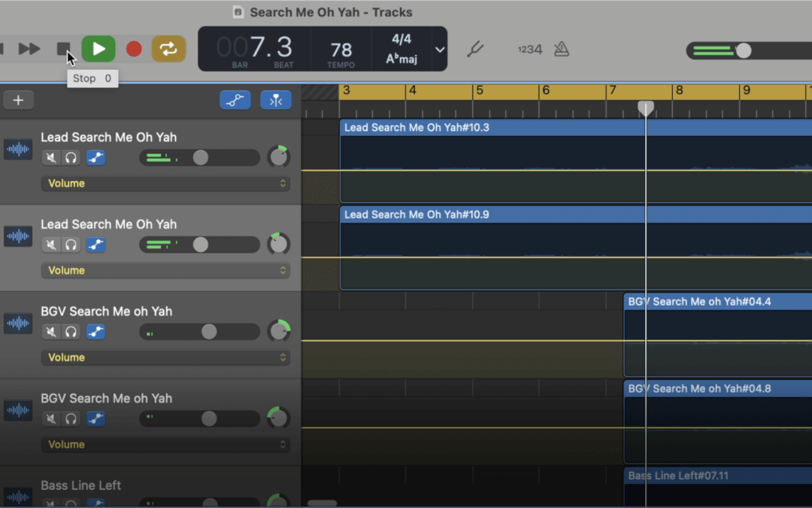Toggle the 1234 Count-in button

[530, 49]
